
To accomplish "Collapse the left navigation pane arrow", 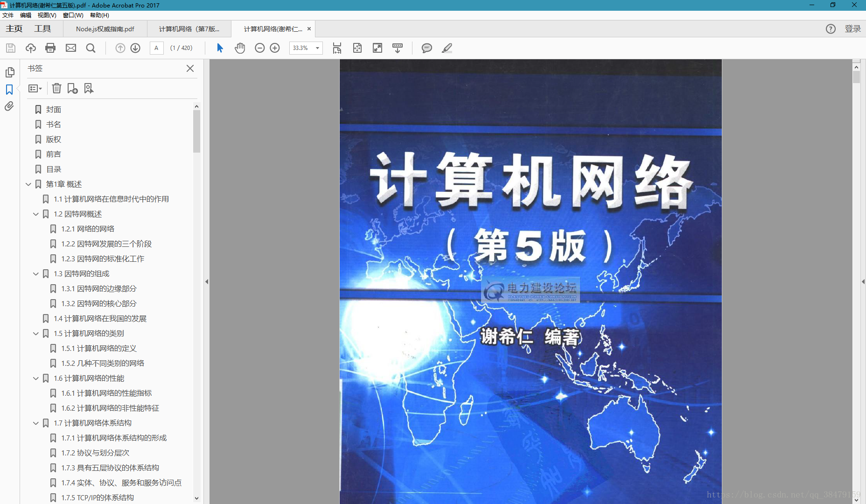I will point(207,281).
